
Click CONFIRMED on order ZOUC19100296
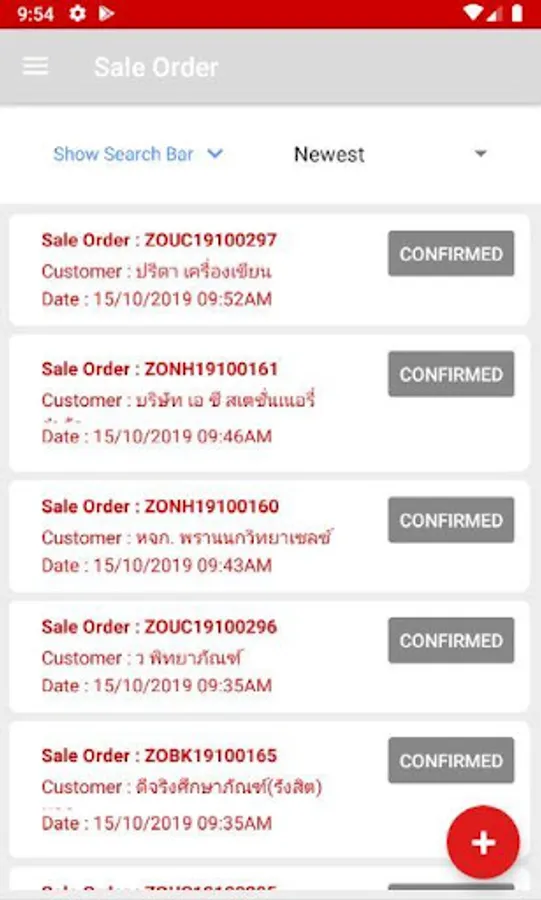click(x=451, y=641)
